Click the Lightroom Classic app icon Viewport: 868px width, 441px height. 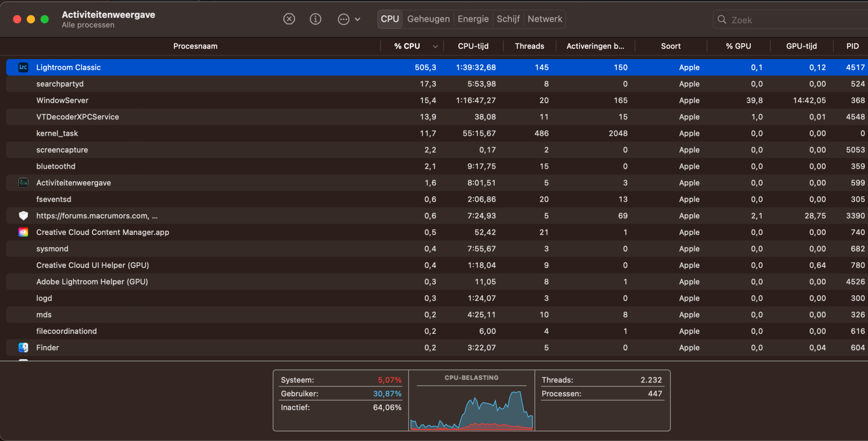click(23, 67)
